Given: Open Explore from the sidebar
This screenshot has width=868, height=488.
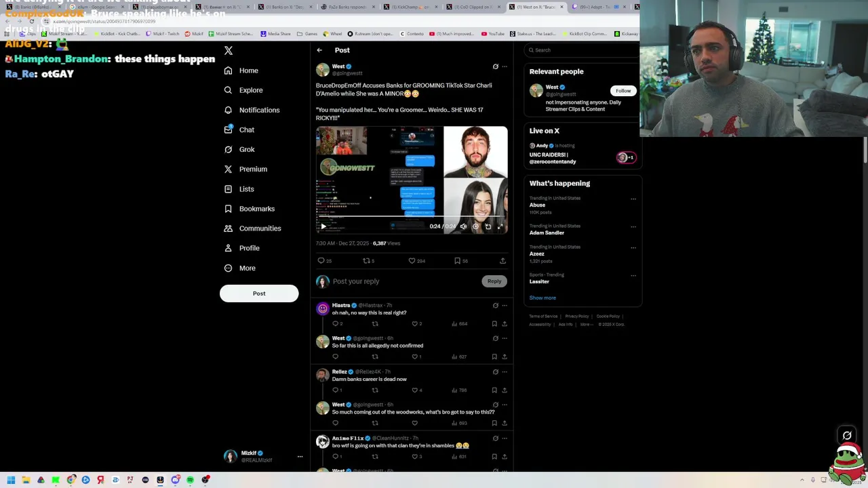Looking at the screenshot, I should (243, 90).
